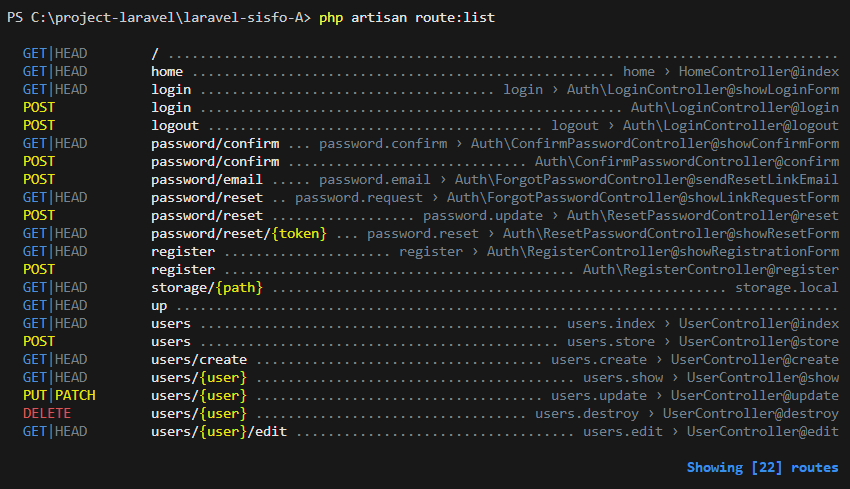Click the 'storage.local' route name

coord(787,288)
